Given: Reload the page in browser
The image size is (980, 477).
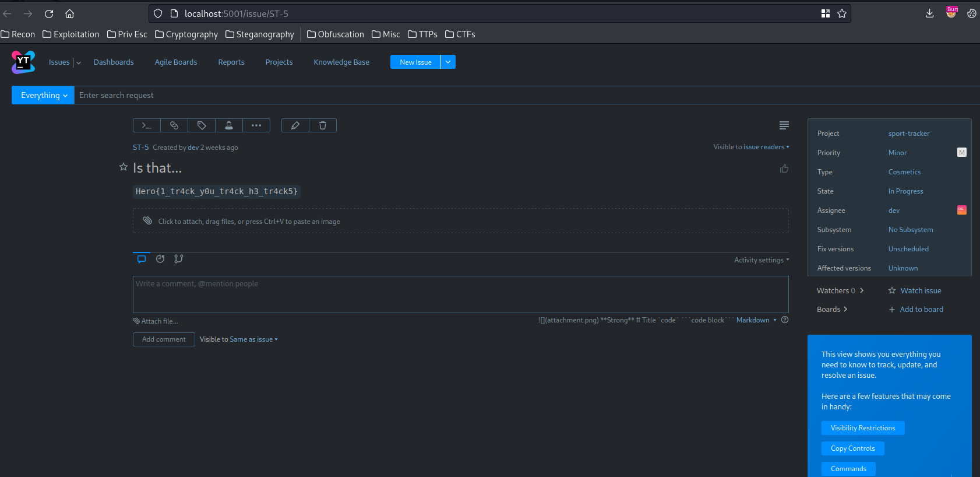Looking at the screenshot, I should (x=49, y=13).
